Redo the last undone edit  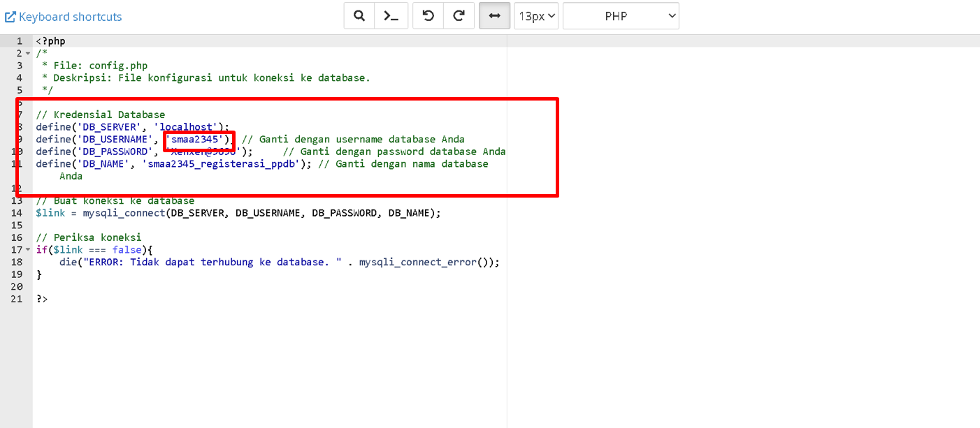tap(459, 16)
